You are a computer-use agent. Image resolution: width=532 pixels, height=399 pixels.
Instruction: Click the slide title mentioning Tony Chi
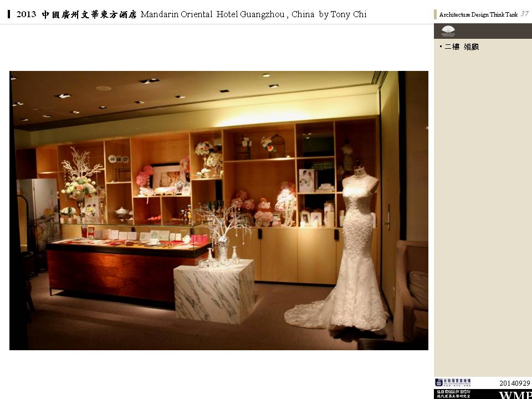pos(192,14)
